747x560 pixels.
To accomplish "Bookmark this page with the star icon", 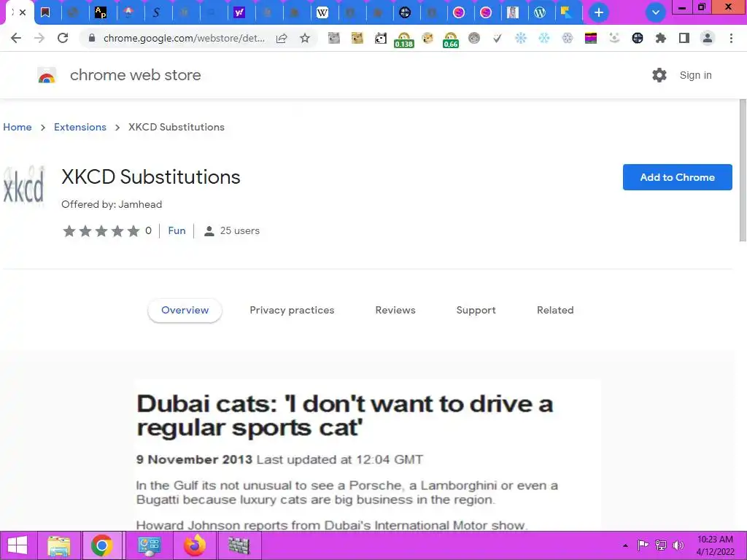I will coord(305,38).
